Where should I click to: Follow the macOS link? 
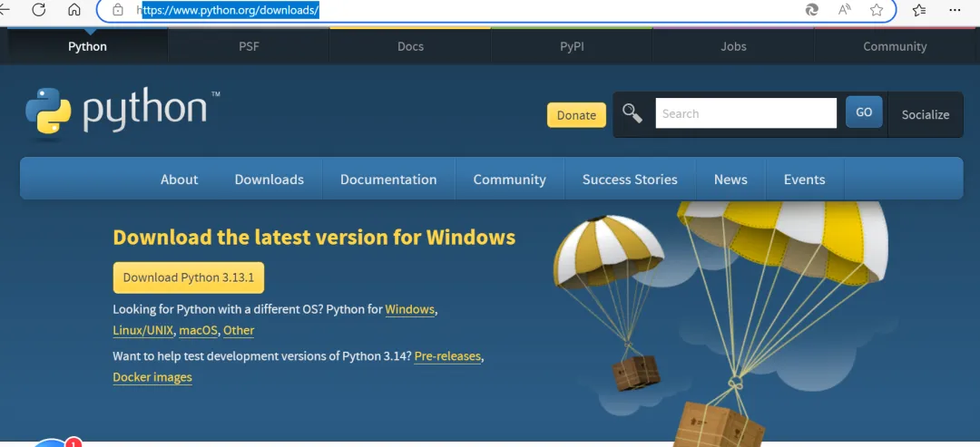198,330
